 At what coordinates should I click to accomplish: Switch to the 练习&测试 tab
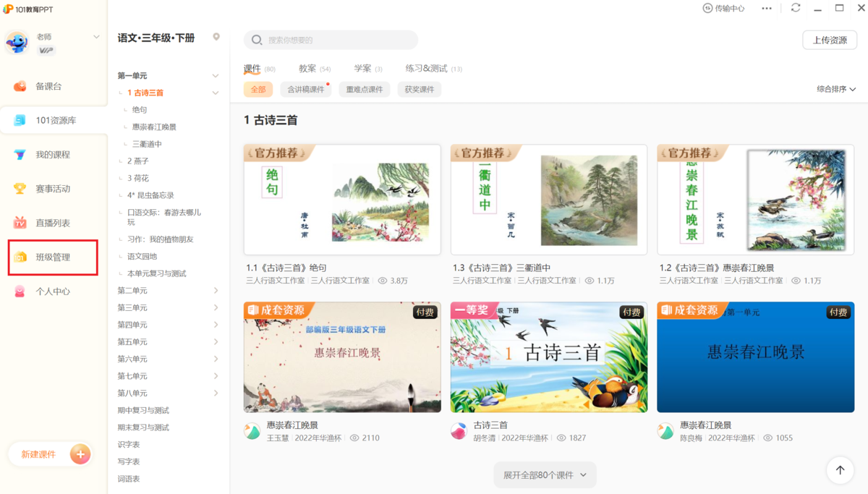click(x=427, y=69)
